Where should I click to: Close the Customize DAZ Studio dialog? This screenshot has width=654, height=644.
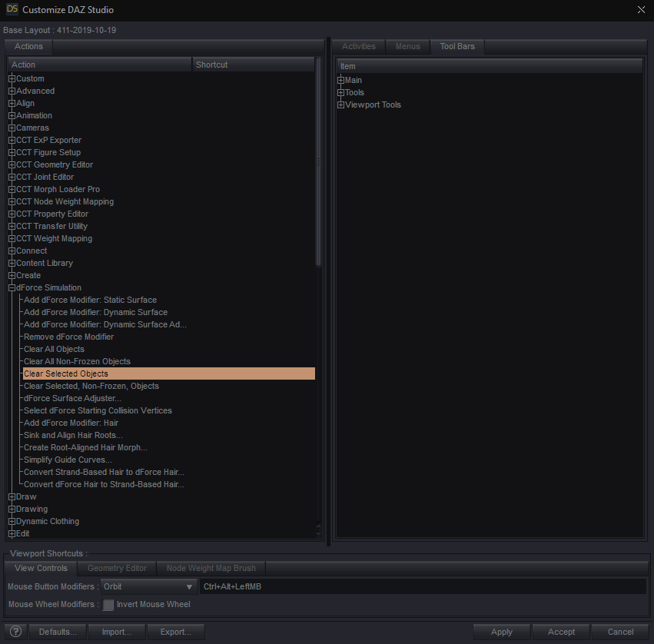[641, 9]
